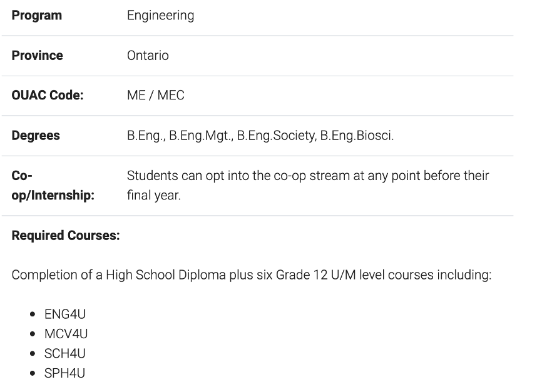Select the Ontario province text
The height and width of the screenshot is (392, 542).
pyautogui.click(x=148, y=56)
